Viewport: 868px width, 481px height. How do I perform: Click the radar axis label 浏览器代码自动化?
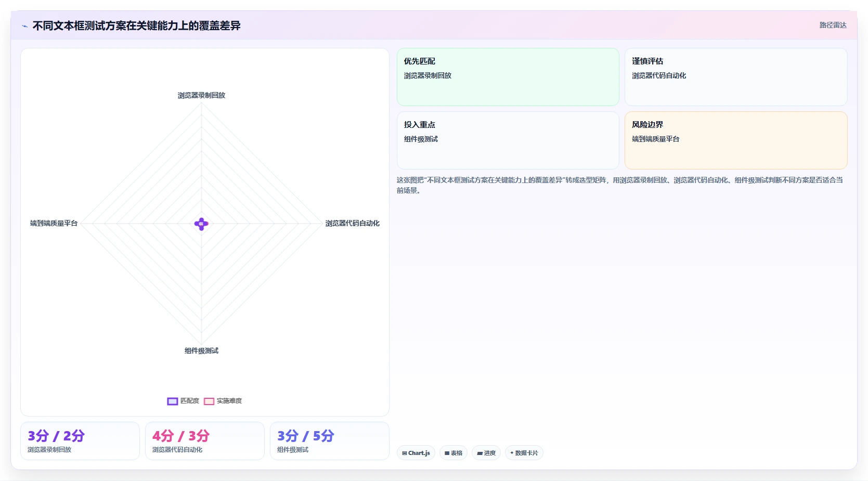click(x=352, y=223)
